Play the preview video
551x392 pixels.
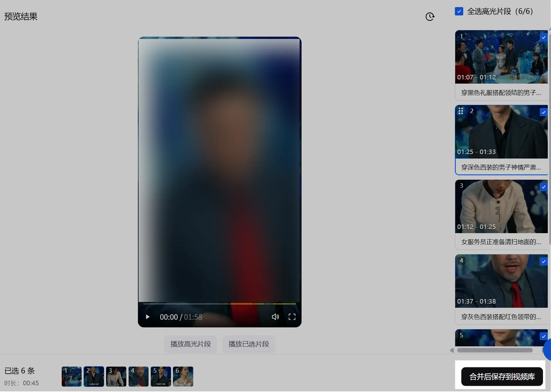pyautogui.click(x=148, y=317)
